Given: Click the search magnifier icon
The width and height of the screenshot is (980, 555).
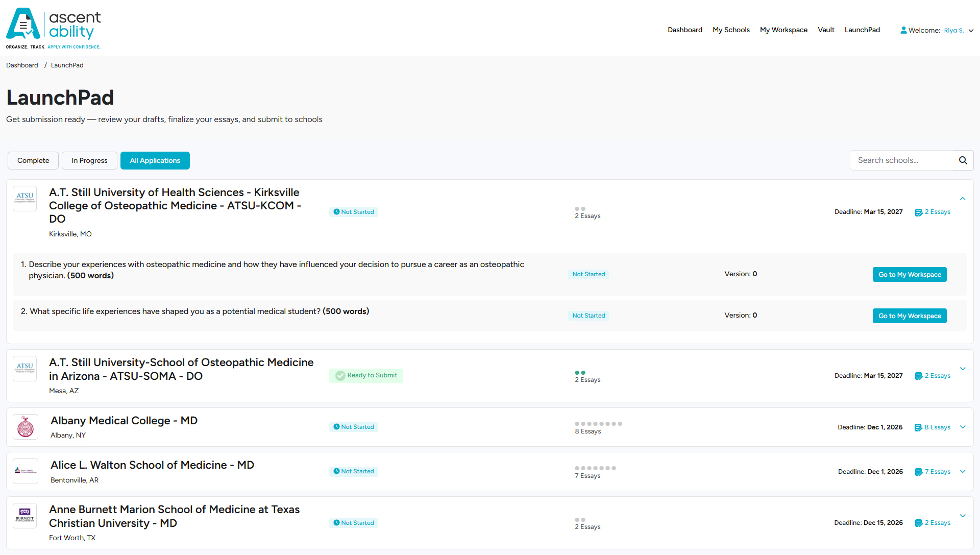Looking at the screenshot, I should click(963, 160).
